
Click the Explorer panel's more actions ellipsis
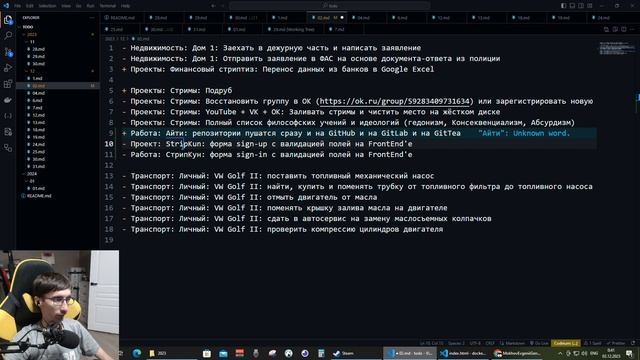click(92, 18)
